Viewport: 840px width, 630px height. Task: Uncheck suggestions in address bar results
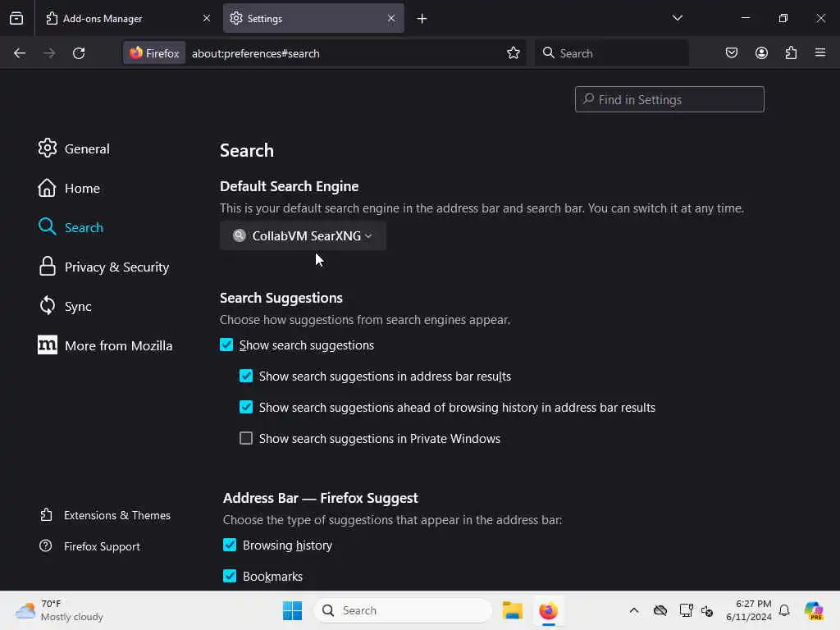pos(246,376)
